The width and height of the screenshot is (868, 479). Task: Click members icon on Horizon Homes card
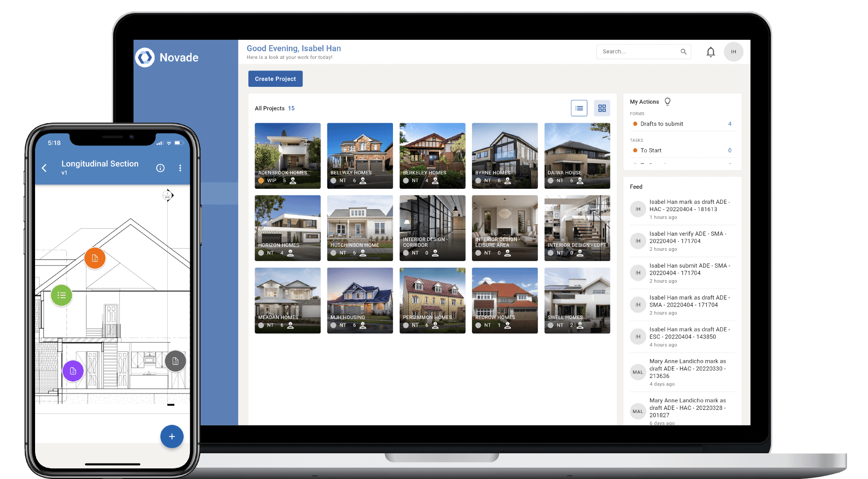coord(291,253)
